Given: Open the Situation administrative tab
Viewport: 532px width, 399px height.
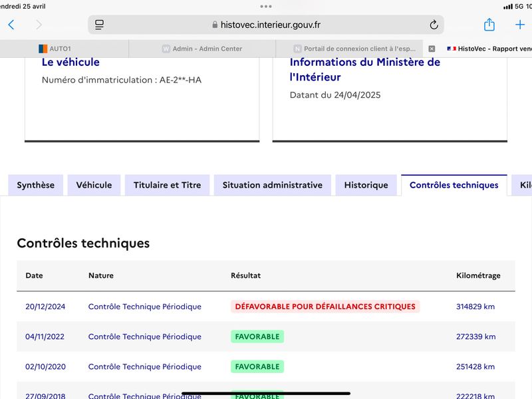Looking at the screenshot, I should (x=273, y=186).
